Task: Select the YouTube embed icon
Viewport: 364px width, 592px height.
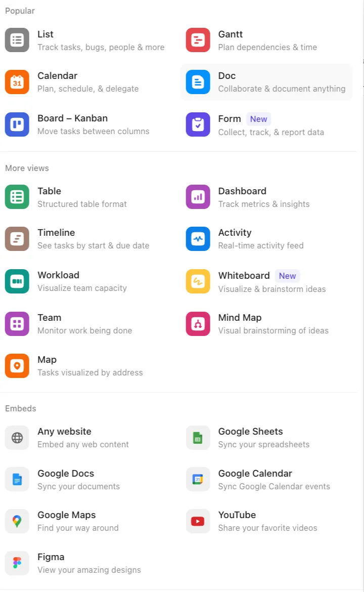Action: (198, 521)
